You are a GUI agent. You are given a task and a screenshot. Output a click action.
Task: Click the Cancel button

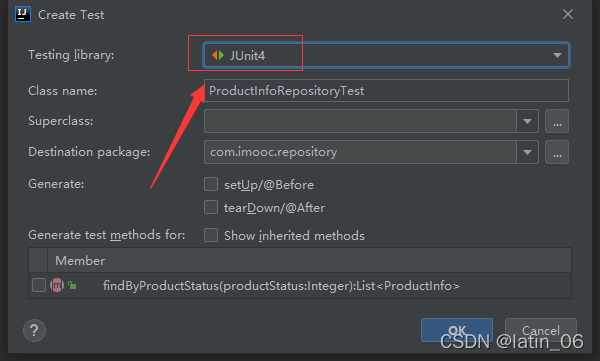coord(541,330)
